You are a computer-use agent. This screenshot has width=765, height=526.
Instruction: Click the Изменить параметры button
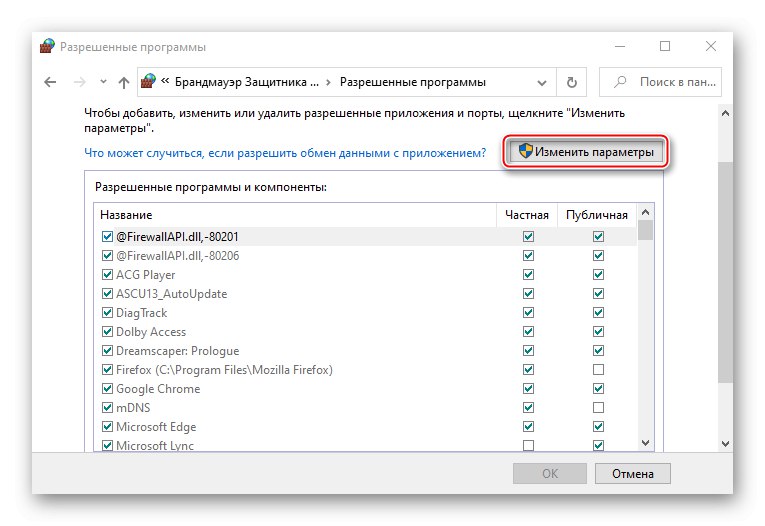[585, 152]
